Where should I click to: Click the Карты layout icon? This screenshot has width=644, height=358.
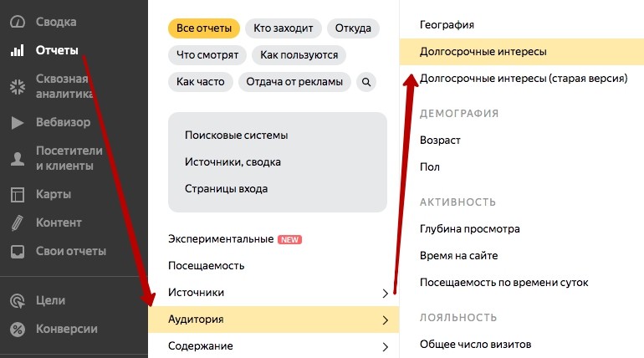tap(17, 194)
